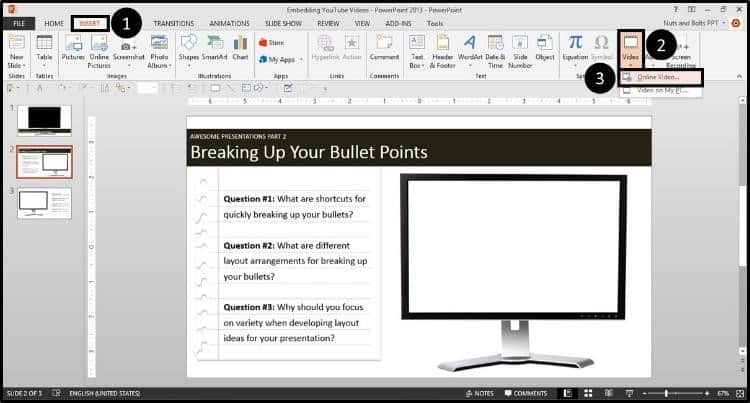Switch to the VIEW tab
Screen dimensions: 750x403
pos(362,23)
